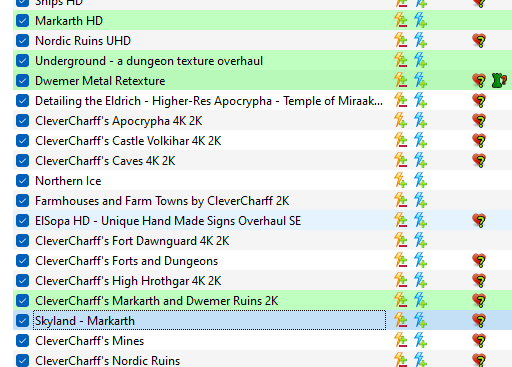This screenshot has height=367, width=512.
Task: Disable the Markarth HD mod checkbox
Action: 22,21
